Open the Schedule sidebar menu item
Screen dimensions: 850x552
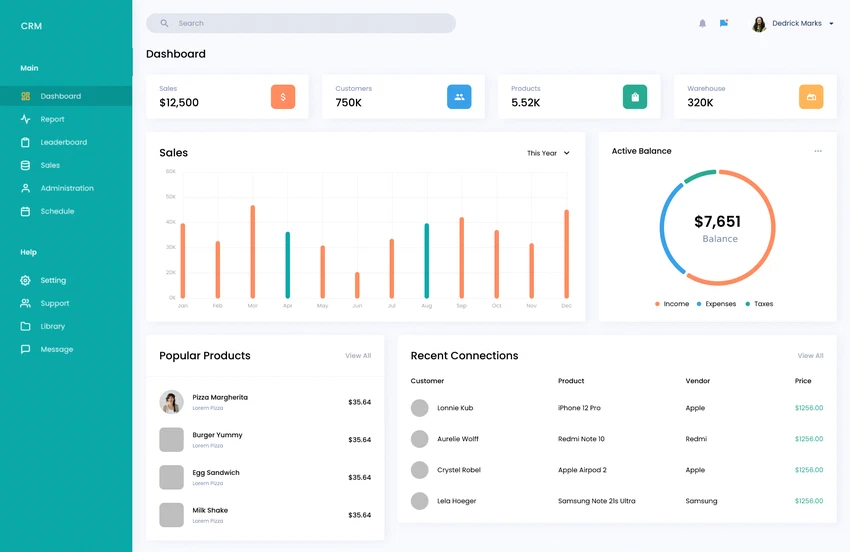[x=57, y=211]
